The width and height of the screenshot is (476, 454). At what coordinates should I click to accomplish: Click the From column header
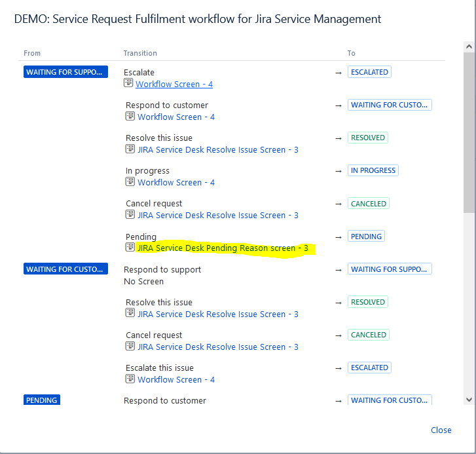tap(32, 53)
